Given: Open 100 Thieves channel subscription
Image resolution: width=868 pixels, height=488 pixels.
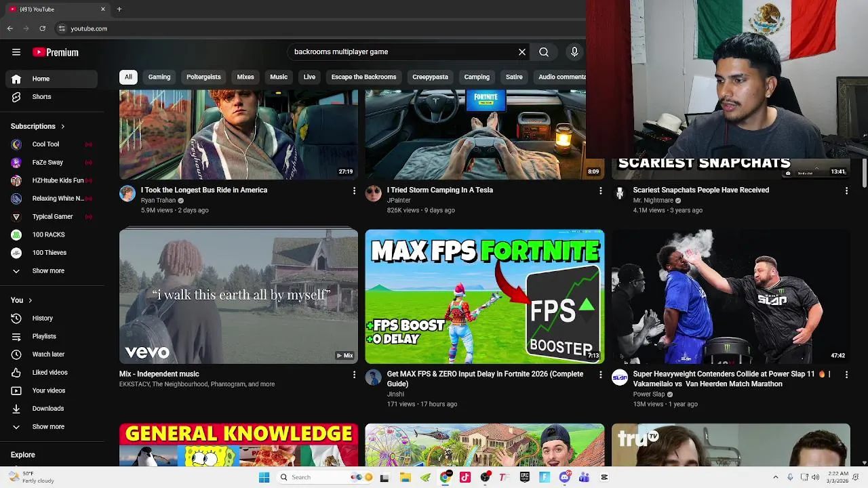Looking at the screenshot, I should [52, 253].
